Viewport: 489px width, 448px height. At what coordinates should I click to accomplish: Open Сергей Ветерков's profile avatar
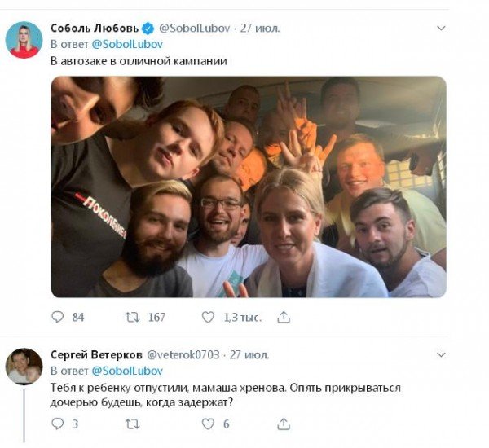pos(24,367)
